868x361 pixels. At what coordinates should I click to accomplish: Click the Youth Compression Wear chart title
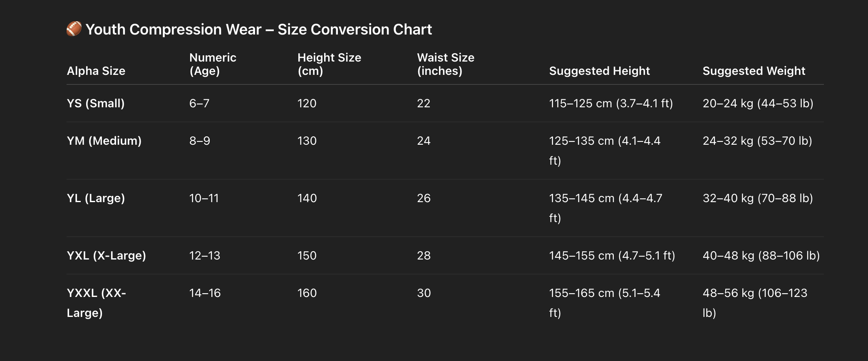(x=258, y=30)
